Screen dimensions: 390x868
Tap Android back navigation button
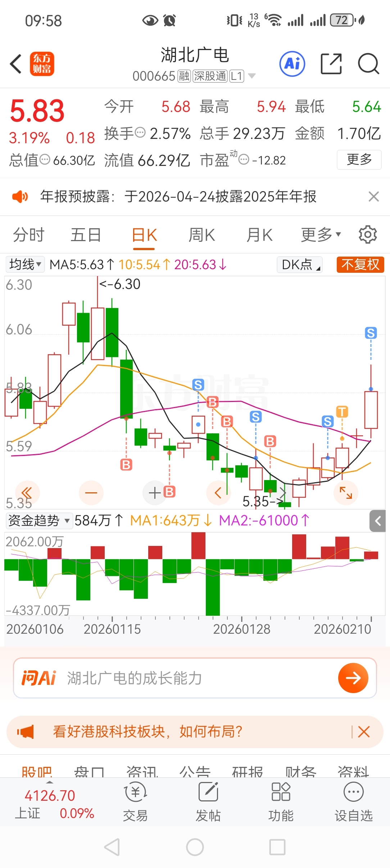click(112, 847)
